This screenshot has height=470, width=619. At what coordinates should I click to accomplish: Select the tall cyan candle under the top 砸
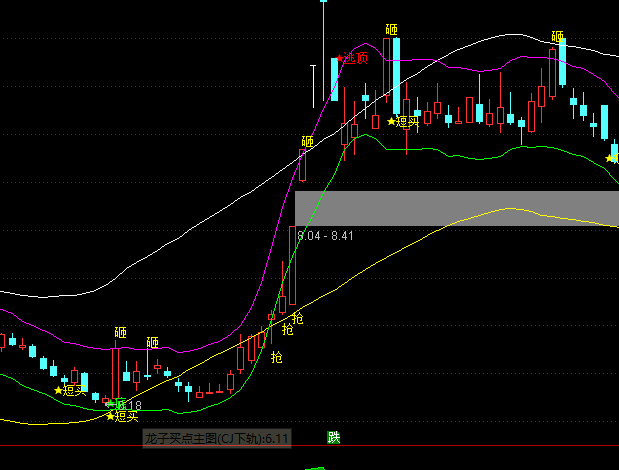click(x=396, y=76)
